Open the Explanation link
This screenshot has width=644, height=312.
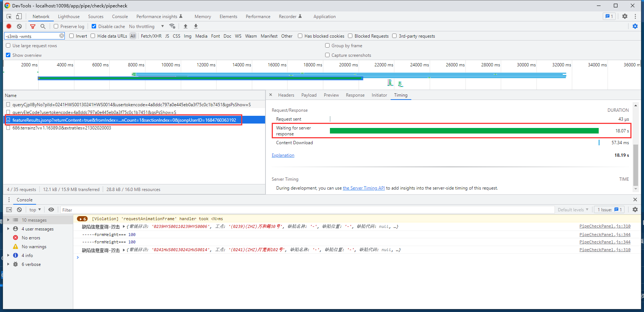pyautogui.click(x=283, y=155)
